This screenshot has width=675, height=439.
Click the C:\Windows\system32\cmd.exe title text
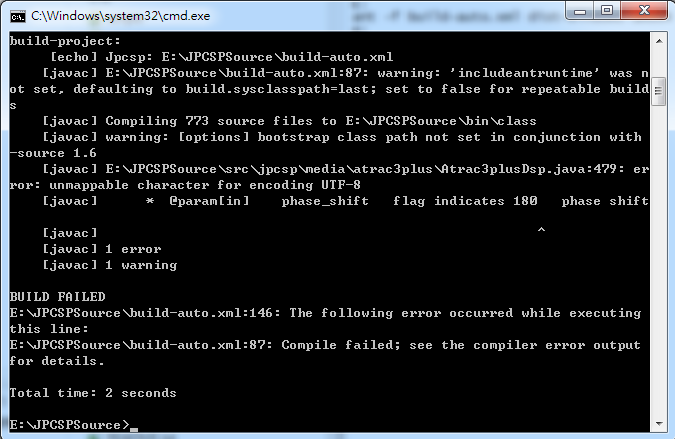click(x=121, y=16)
